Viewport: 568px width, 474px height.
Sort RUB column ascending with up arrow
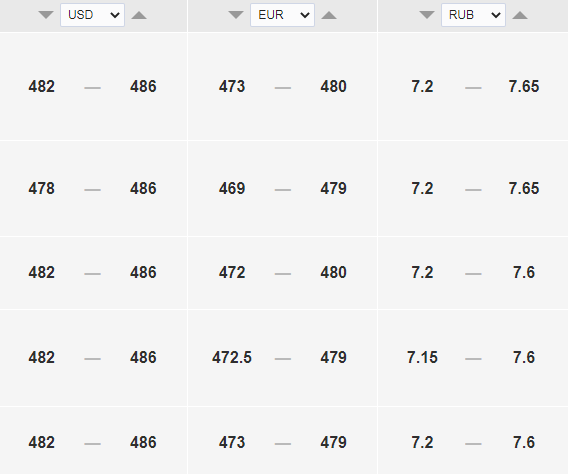[520, 15]
